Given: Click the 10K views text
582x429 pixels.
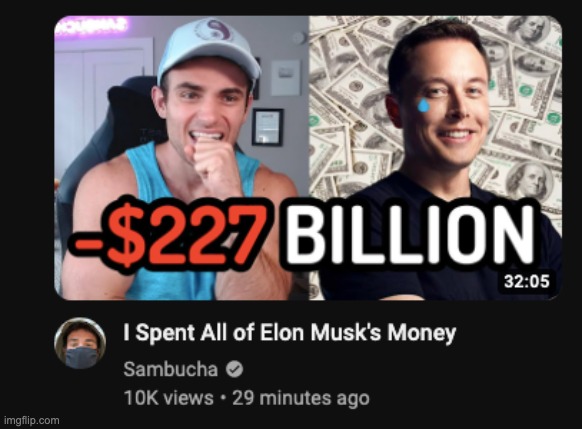Looking at the screenshot, I should [x=169, y=398].
